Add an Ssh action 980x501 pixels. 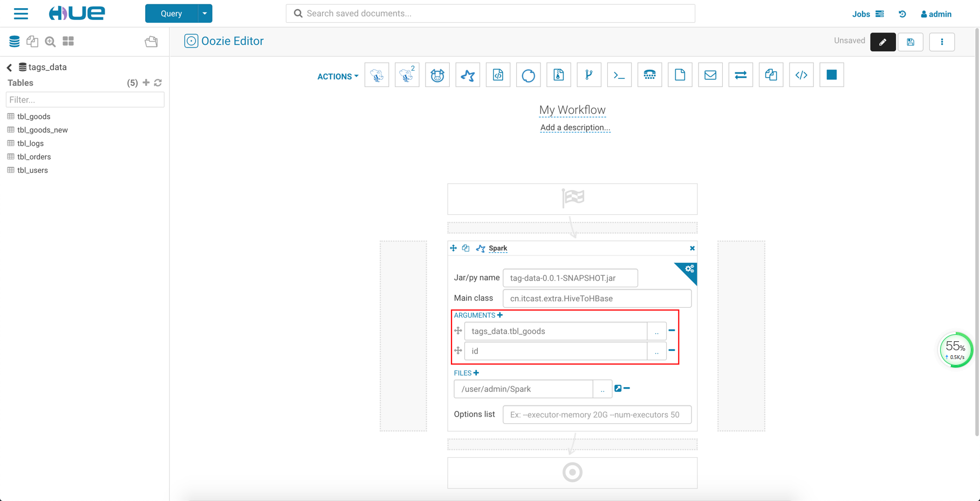pyautogui.click(x=649, y=75)
